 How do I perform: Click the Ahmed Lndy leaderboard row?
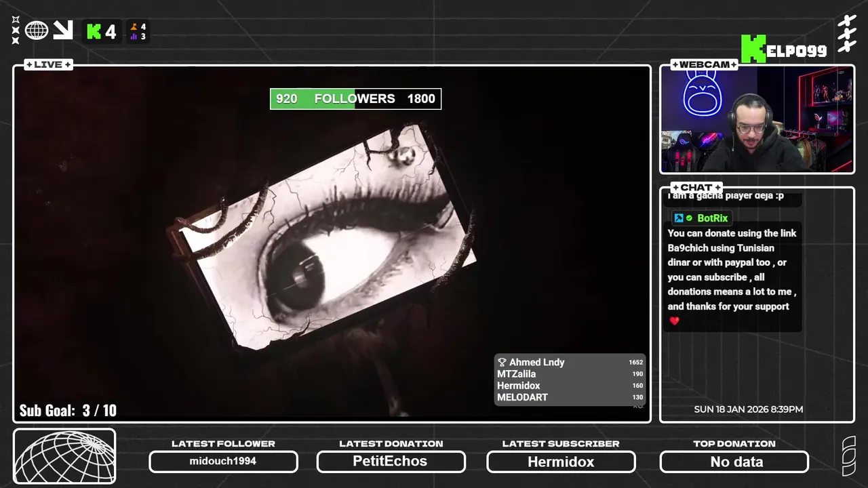[x=570, y=363]
